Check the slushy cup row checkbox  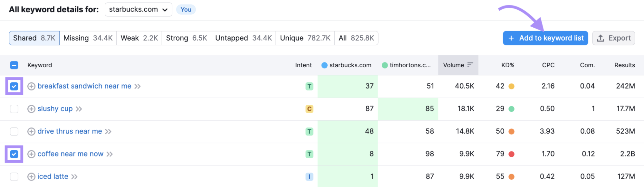point(14,109)
